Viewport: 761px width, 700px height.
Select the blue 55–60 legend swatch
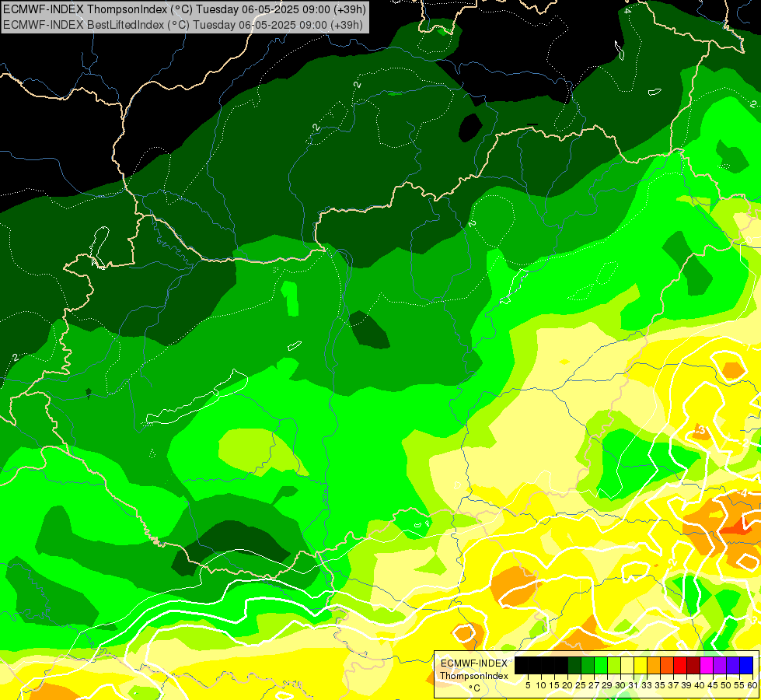(746, 665)
